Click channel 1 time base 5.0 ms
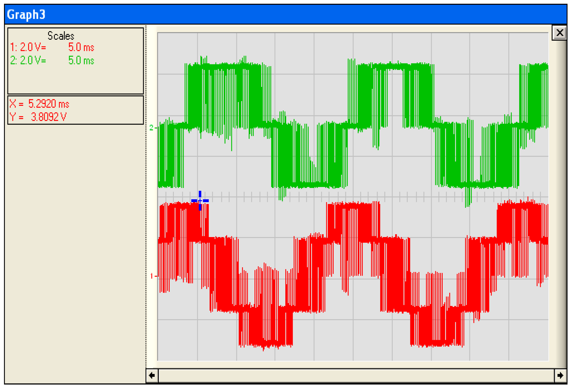 pyautogui.click(x=81, y=47)
